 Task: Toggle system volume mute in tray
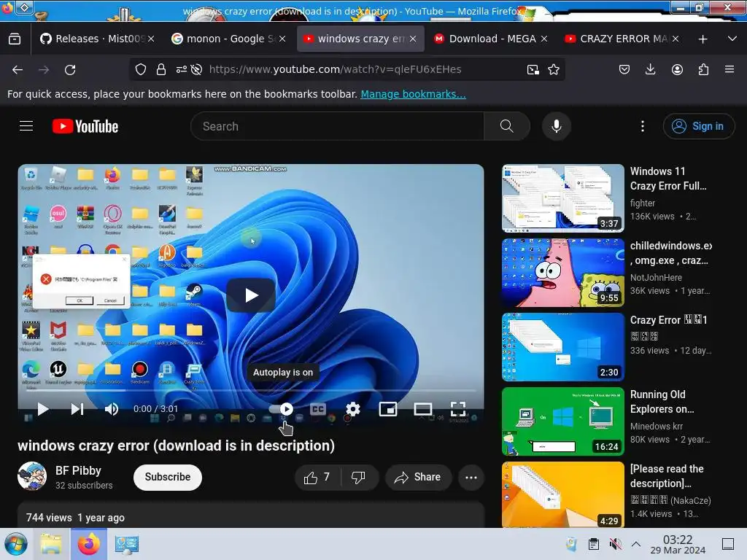click(x=616, y=544)
